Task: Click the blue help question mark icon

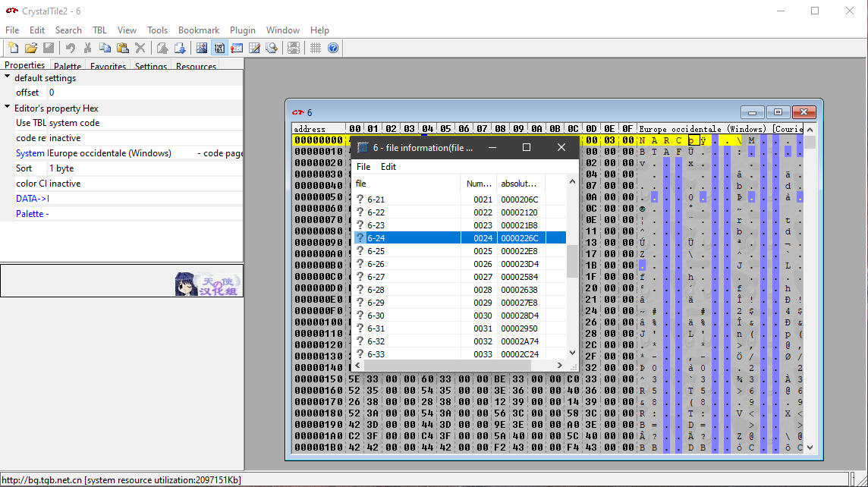Action: (x=332, y=48)
